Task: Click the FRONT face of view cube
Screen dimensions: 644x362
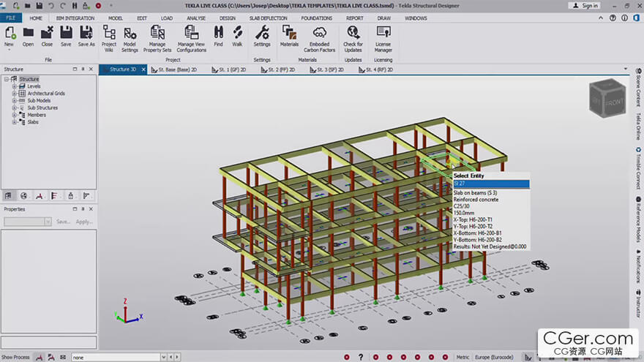Action: (x=615, y=103)
